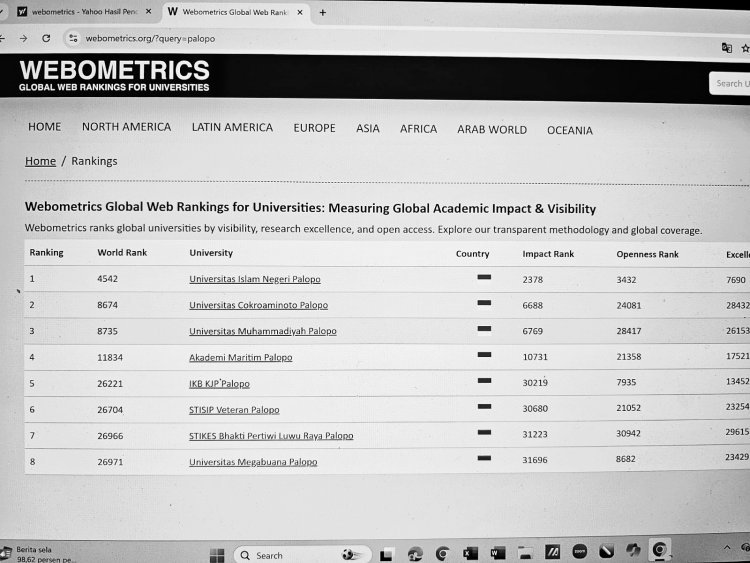Open the Windows Start menu
The height and width of the screenshot is (563, 750).
(x=217, y=555)
